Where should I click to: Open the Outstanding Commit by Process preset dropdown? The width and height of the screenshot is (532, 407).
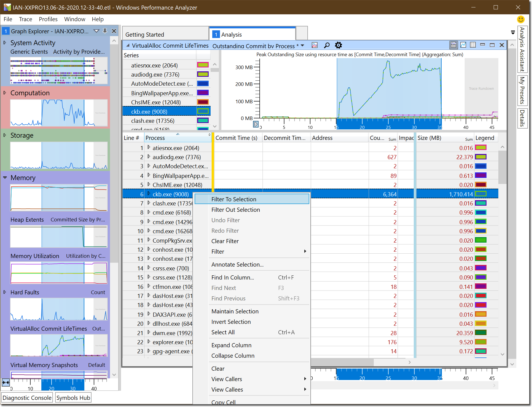point(302,46)
